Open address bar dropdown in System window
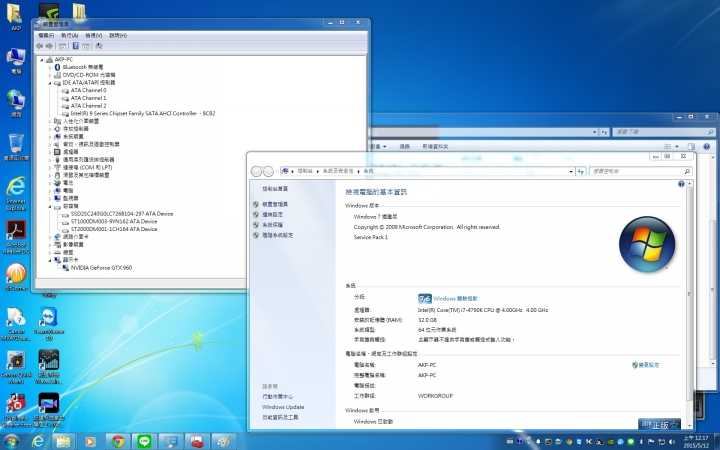 pyautogui.click(x=571, y=171)
